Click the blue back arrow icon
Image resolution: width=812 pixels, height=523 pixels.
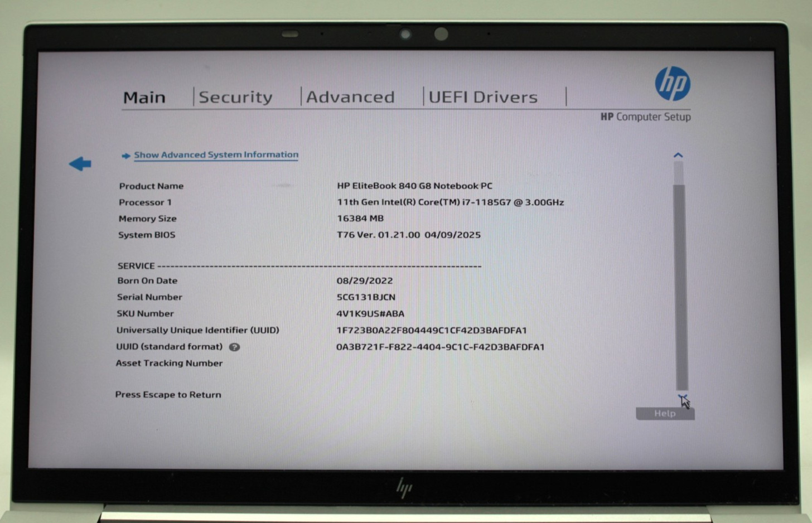(x=80, y=164)
